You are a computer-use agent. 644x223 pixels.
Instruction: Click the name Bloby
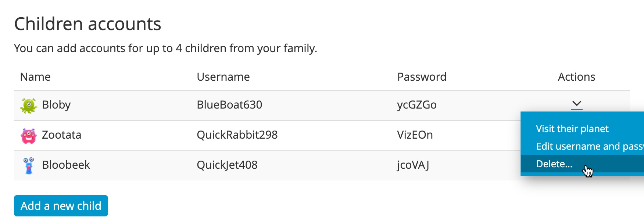[x=56, y=105]
